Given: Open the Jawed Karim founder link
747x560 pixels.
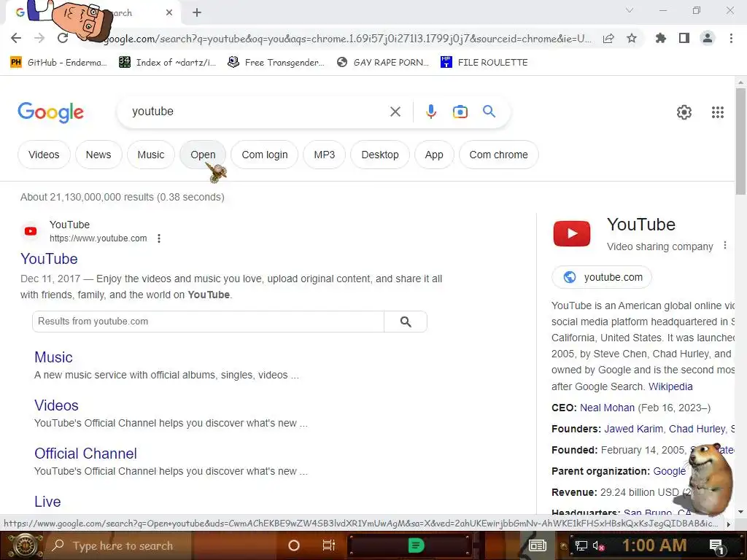Looking at the screenshot, I should [633, 429].
